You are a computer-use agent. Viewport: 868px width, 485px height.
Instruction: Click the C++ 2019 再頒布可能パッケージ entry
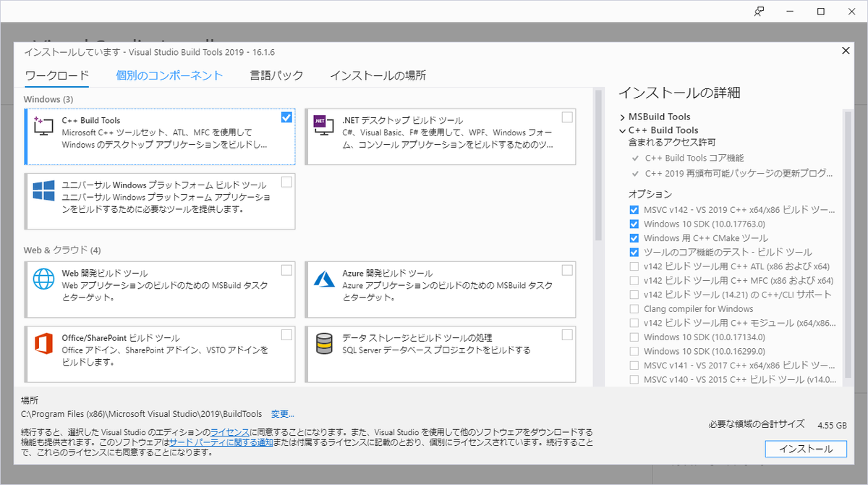(x=739, y=174)
